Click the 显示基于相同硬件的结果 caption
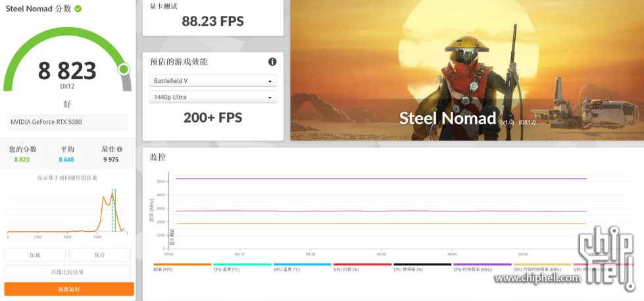 click(67, 178)
